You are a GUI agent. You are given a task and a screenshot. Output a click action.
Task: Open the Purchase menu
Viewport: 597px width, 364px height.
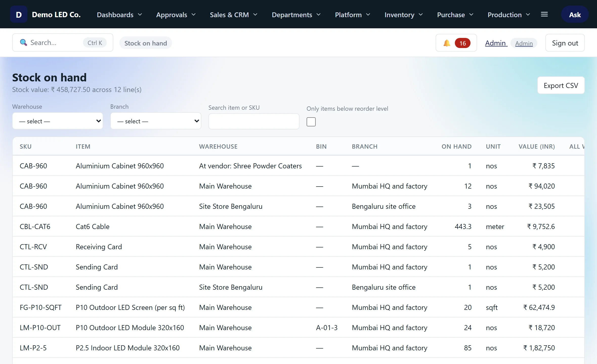tap(455, 15)
